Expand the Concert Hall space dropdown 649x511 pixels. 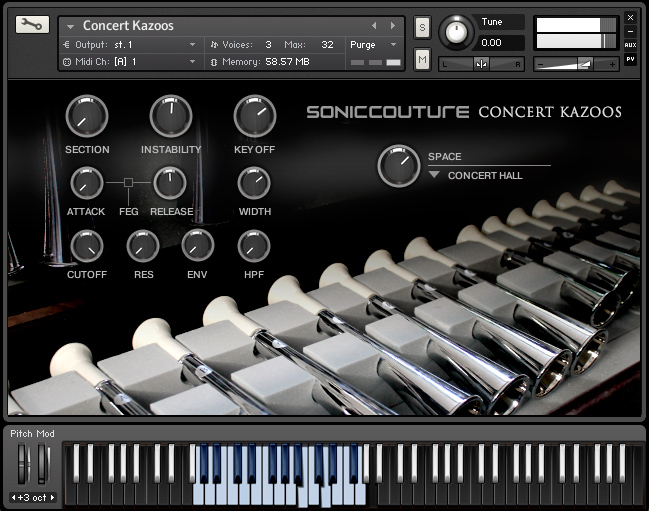434,175
